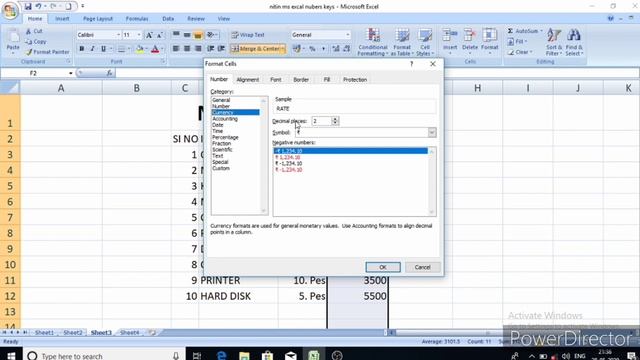Screen dimensions: 640x360
Task: Open the Sort & Filter menu
Action: (554, 42)
